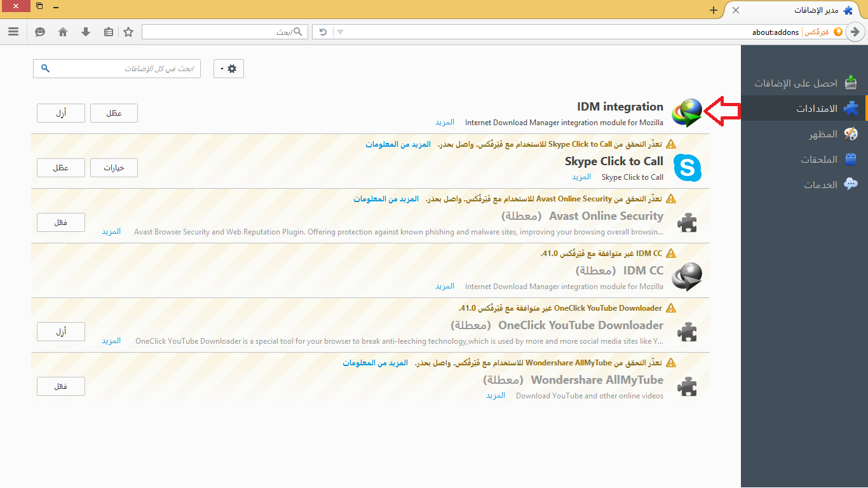The image size is (868, 488).
Task: Select Avast Online Security (معطلة) title
Action: click(x=582, y=216)
